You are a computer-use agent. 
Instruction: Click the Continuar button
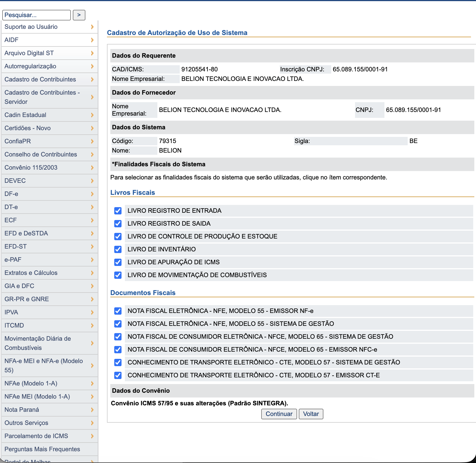pyautogui.click(x=279, y=414)
